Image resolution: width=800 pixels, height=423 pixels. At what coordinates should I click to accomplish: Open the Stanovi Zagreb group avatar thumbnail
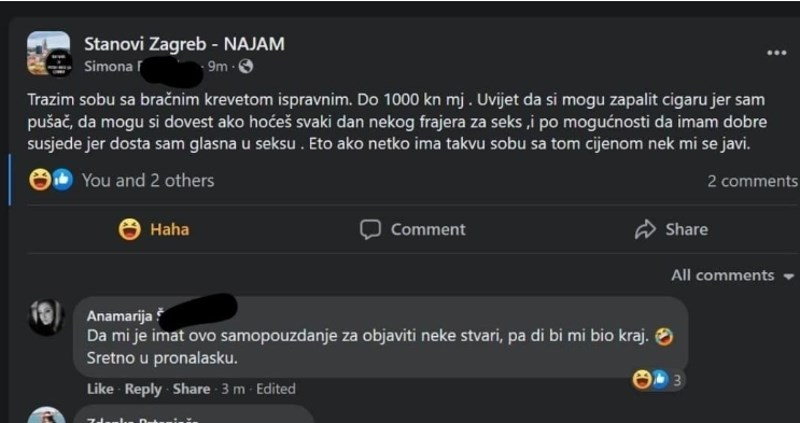pyautogui.click(x=48, y=53)
